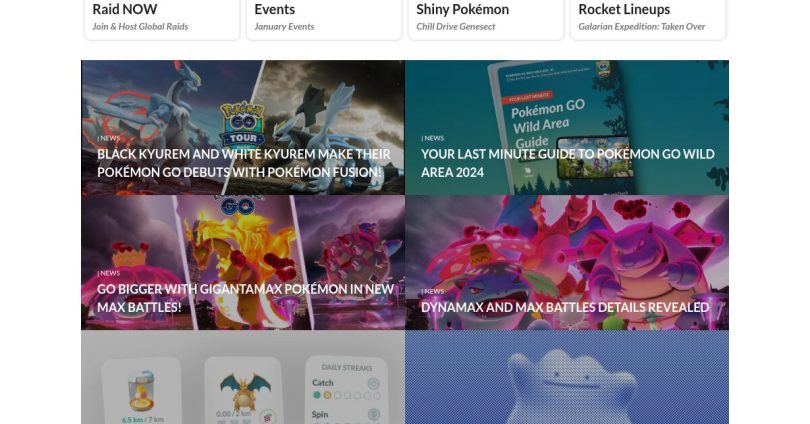
Task: Open the January Events card
Action: click(x=324, y=18)
